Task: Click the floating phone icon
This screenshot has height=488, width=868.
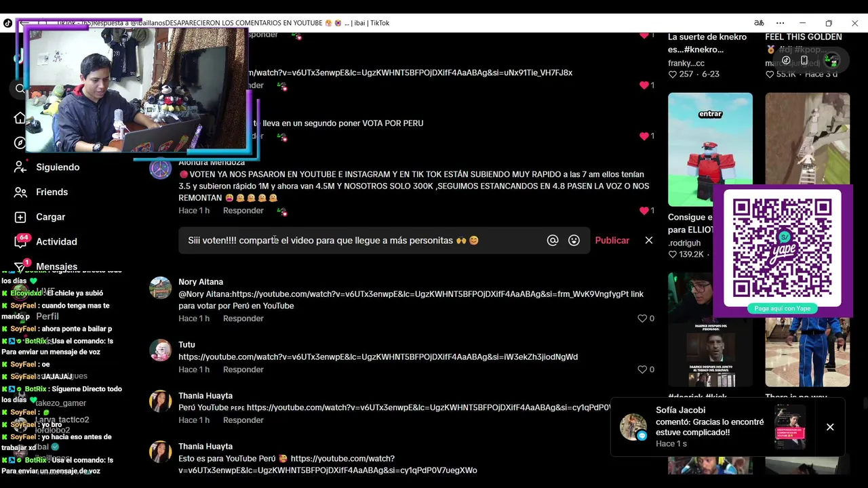Action: pyautogui.click(x=804, y=60)
